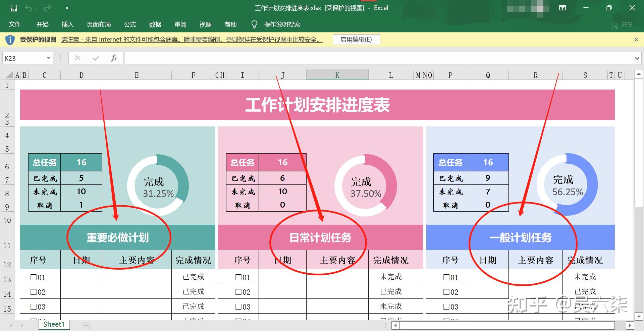Select the column K header
Viewport: 644px width, 331px height.
(337, 75)
